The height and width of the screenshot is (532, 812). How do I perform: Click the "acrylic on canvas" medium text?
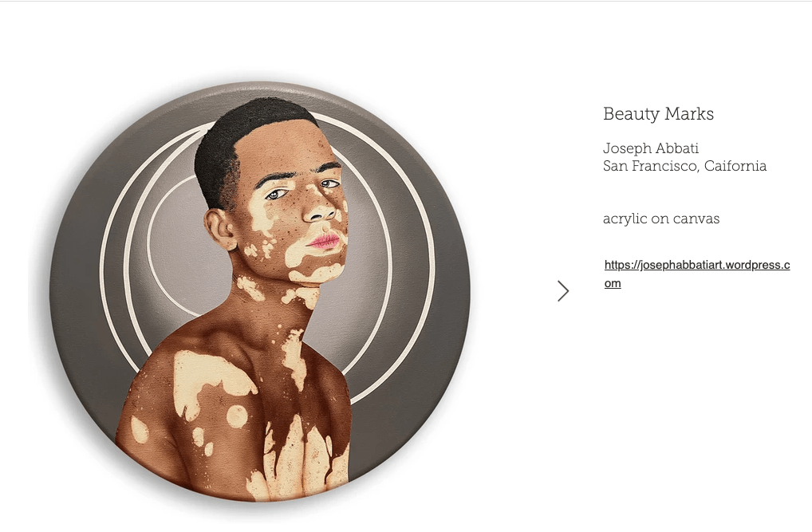[x=661, y=219]
